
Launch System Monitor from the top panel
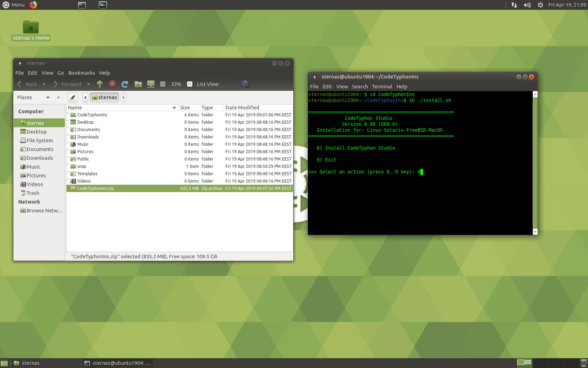pos(103,5)
